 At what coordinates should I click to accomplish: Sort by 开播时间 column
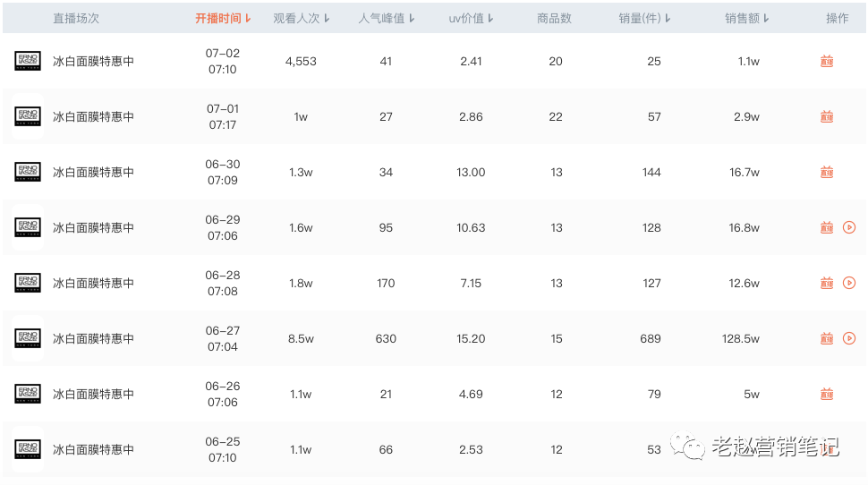[223, 19]
